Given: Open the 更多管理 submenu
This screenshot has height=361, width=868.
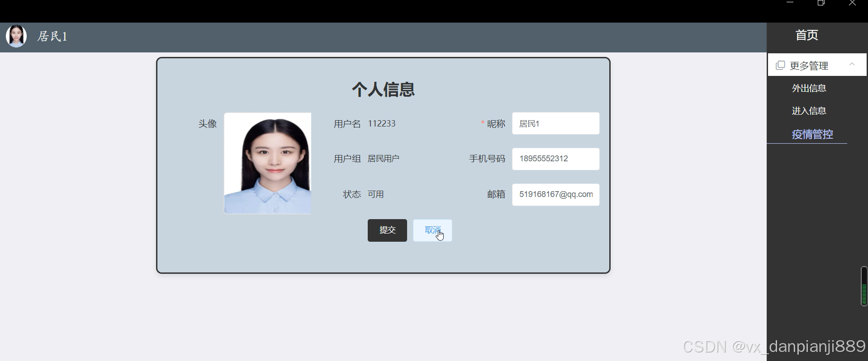Looking at the screenshot, I should (x=817, y=65).
